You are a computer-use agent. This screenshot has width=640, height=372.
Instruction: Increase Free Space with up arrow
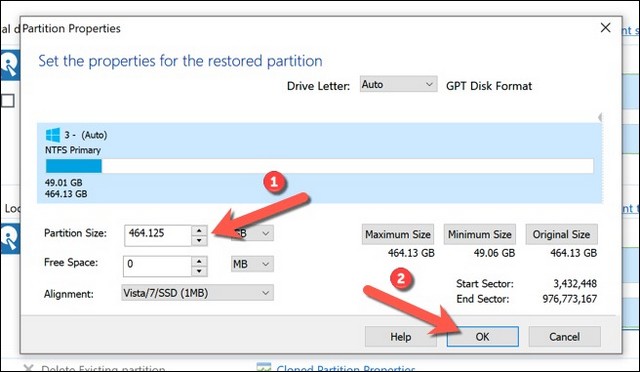coord(199,261)
